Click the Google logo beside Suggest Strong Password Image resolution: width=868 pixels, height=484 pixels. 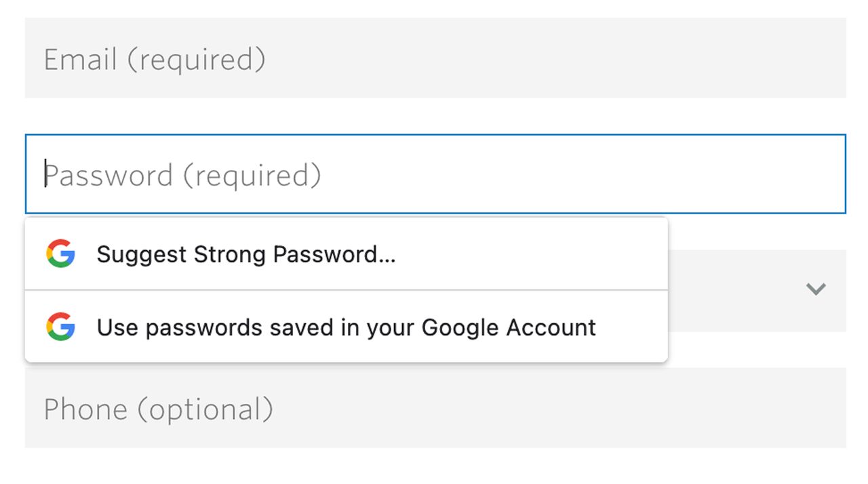point(60,254)
